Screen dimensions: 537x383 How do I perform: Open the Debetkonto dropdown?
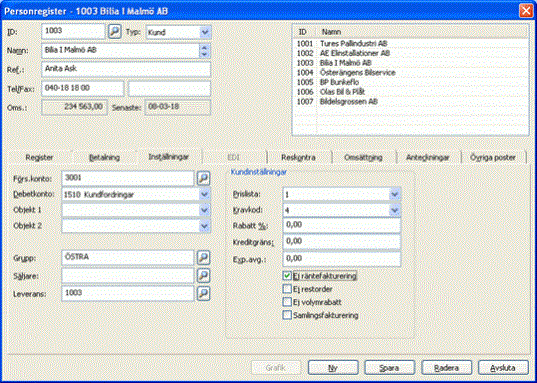(x=205, y=195)
